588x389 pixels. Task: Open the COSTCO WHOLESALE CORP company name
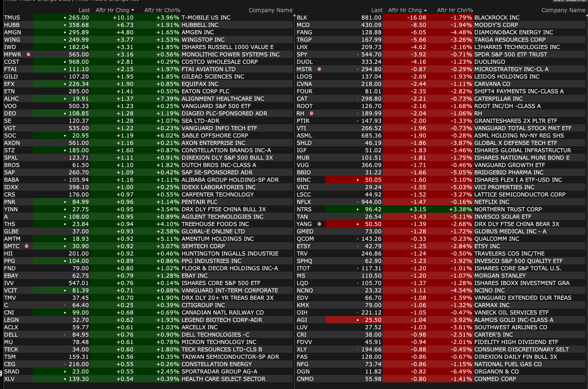[219, 62]
